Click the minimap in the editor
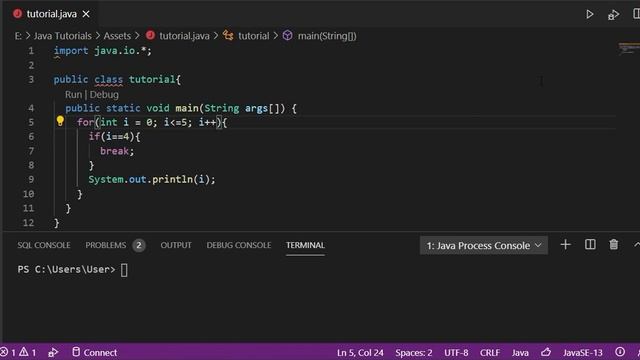640x360 pixels. [629, 49]
